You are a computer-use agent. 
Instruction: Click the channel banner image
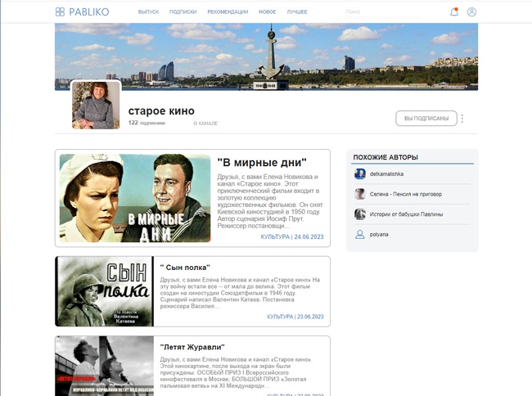point(266,56)
